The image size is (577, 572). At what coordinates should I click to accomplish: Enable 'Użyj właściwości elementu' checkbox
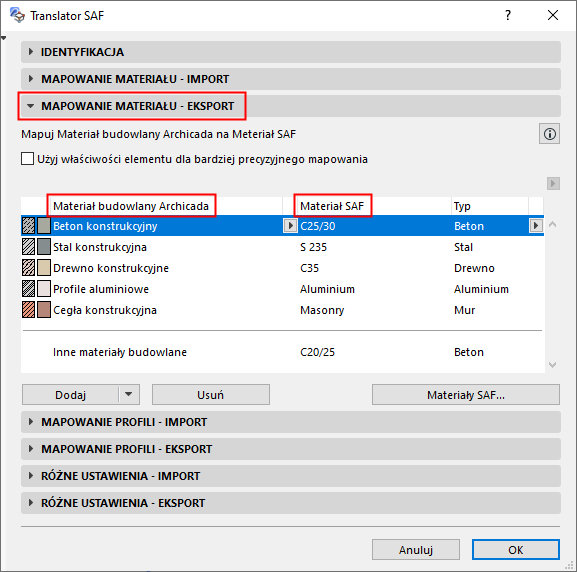pos(28,159)
